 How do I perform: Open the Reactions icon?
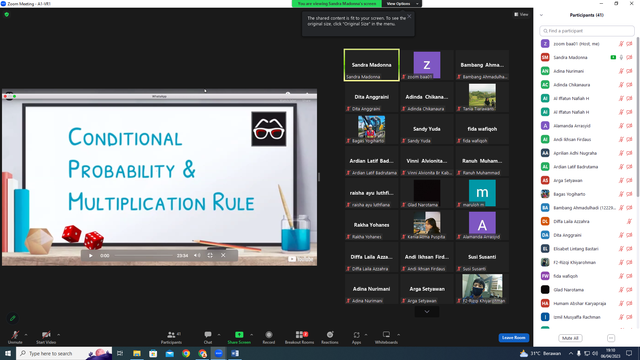[x=330, y=335]
